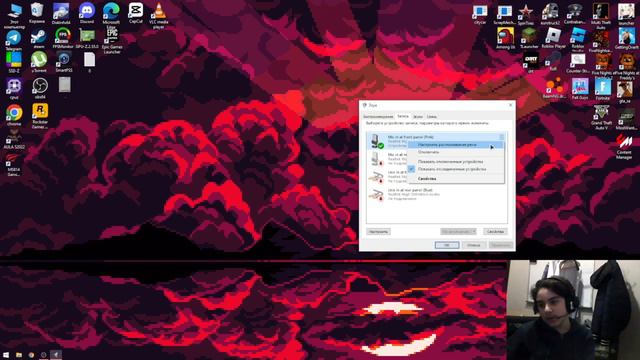Click Cancel in the Sound dialog
The width and height of the screenshot is (640, 360).
coord(473,245)
